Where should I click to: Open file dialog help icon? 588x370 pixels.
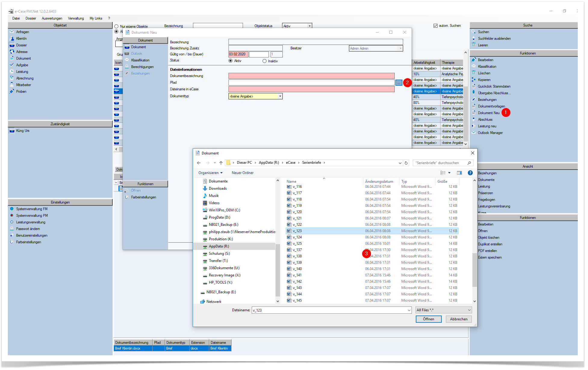[x=470, y=173]
